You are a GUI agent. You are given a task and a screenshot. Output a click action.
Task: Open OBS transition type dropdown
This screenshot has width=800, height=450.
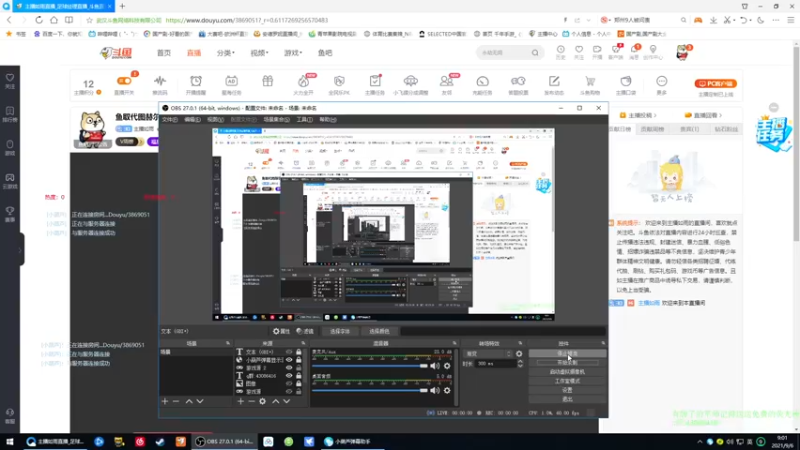(488, 354)
